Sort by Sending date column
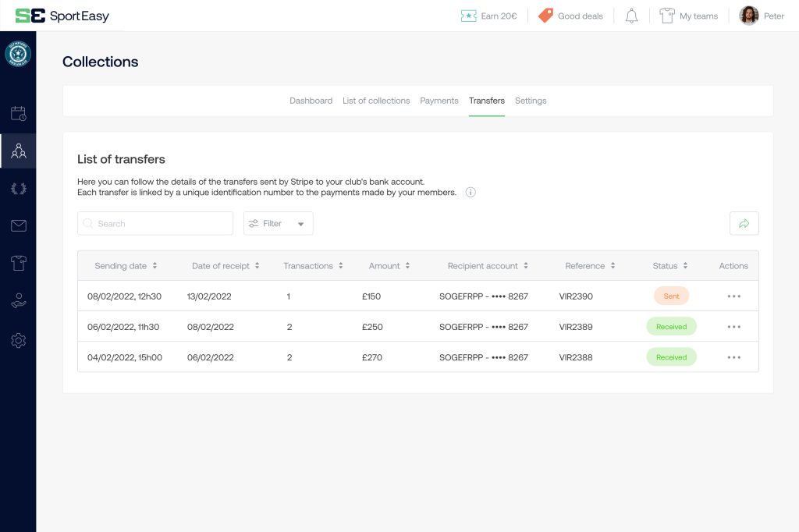Viewport: 799px width, 532px height. click(x=126, y=266)
